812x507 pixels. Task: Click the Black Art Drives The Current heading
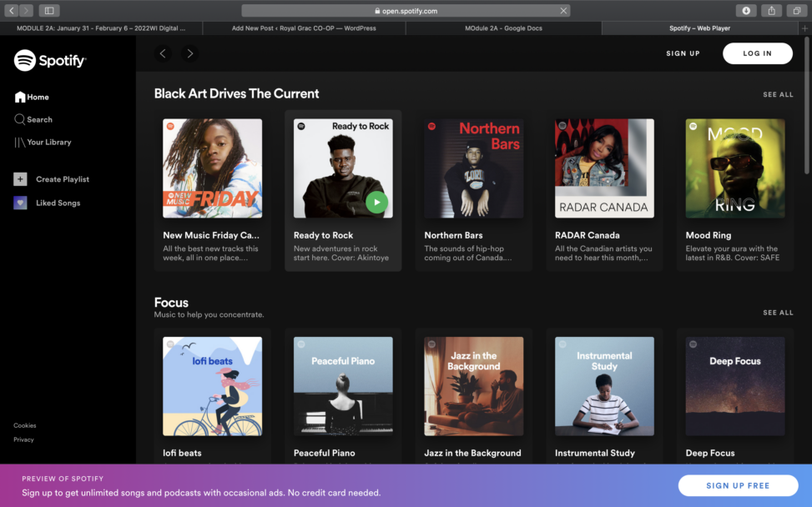click(237, 93)
